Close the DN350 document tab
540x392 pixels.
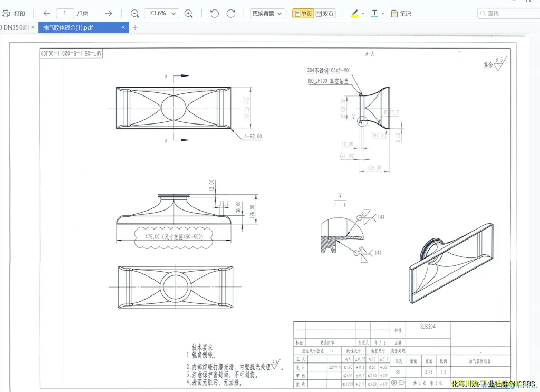(33, 27)
